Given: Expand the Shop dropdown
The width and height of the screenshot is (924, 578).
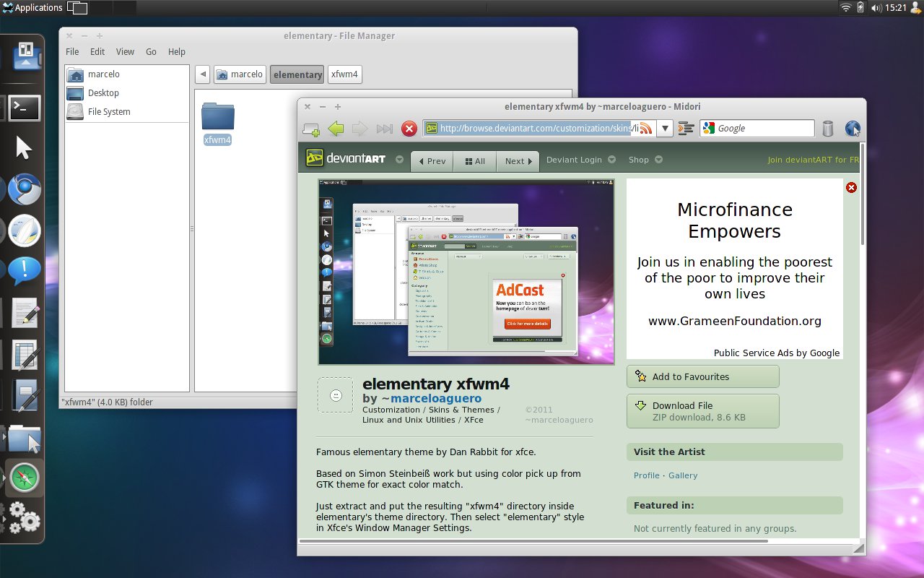Looking at the screenshot, I should click(658, 160).
